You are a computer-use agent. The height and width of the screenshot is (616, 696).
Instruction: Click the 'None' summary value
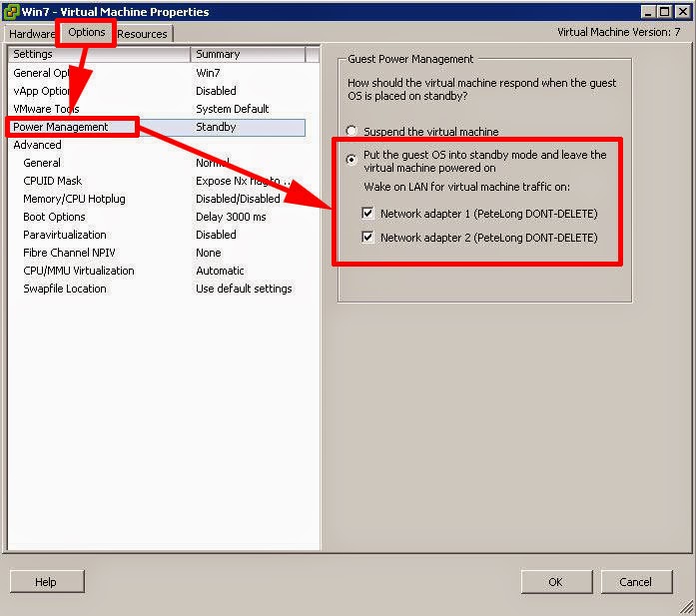208,253
